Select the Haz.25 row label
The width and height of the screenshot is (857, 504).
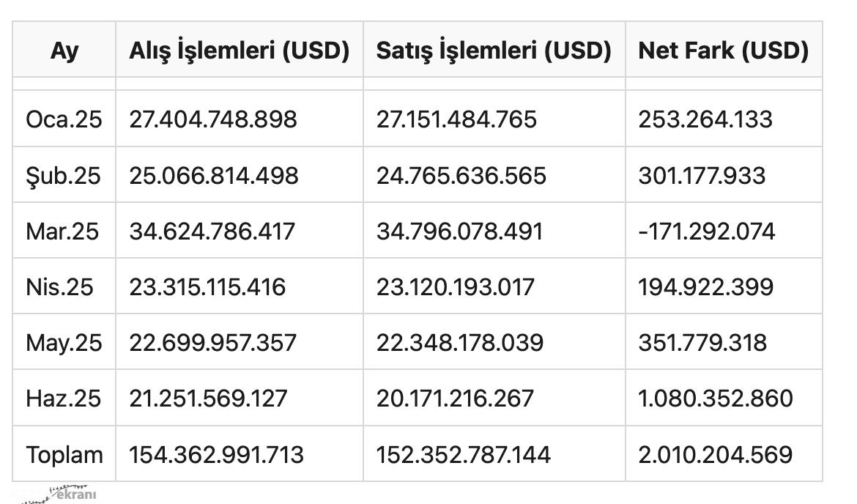click(x=64, y=399)
